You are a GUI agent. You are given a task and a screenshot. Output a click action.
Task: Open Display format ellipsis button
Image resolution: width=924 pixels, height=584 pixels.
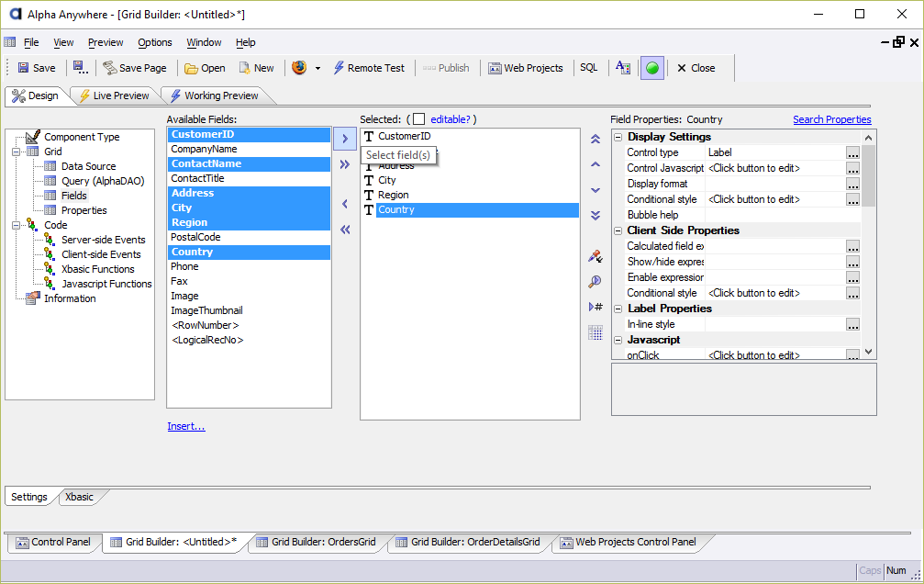coord(852,184)
